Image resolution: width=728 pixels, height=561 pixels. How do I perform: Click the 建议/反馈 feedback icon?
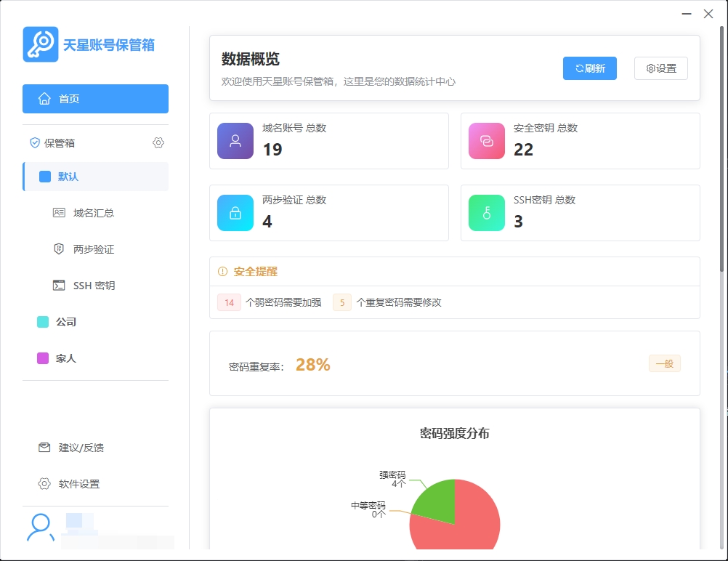click(44, 448)
